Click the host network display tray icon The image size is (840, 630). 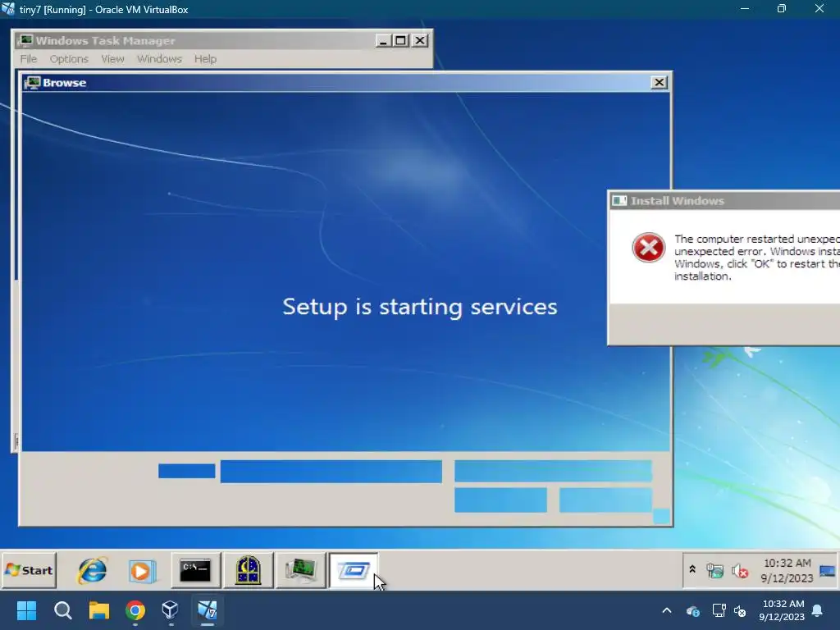(x=719, y=610)
